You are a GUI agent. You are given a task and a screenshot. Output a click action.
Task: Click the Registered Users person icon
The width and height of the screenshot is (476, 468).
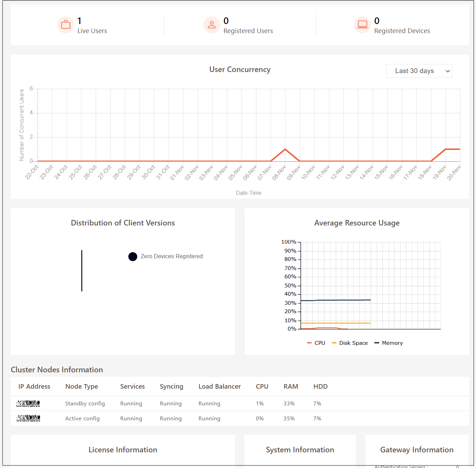(x=211, y=25)
